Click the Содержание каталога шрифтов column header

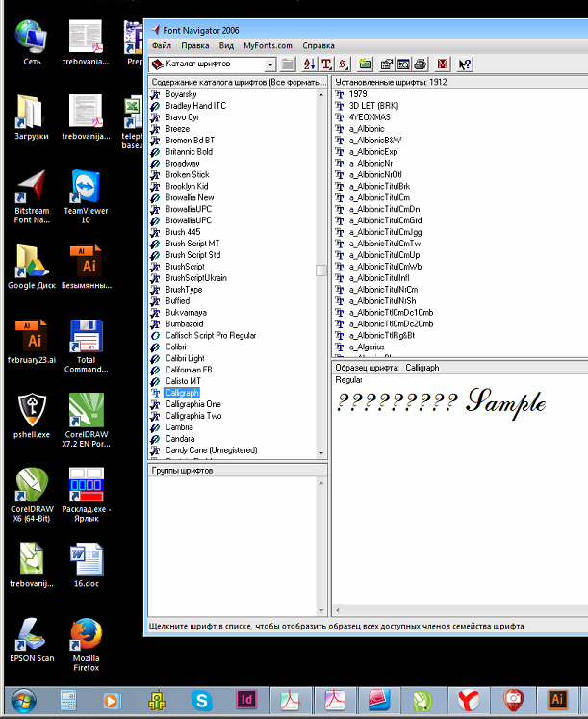(x=238, y=82)
